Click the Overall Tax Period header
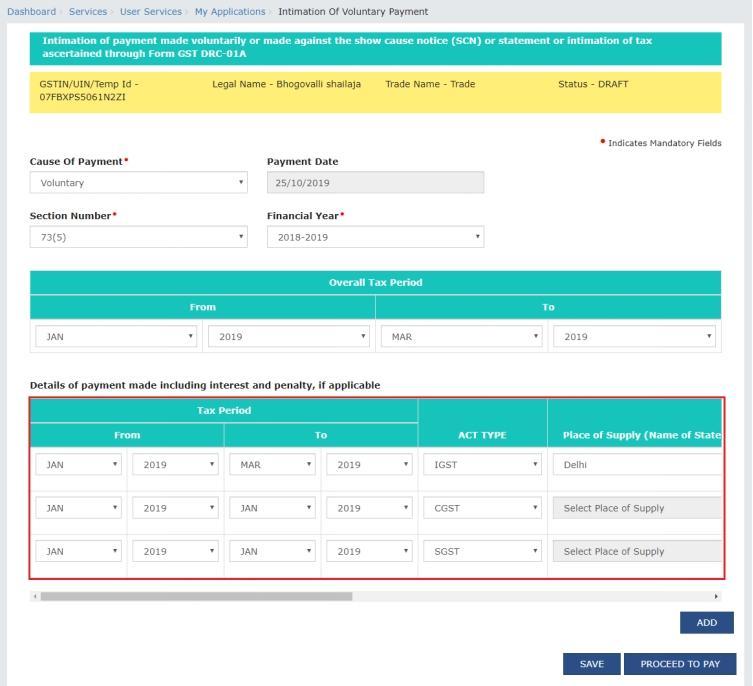This screenshot has height=686, width=753. point(376,282)
